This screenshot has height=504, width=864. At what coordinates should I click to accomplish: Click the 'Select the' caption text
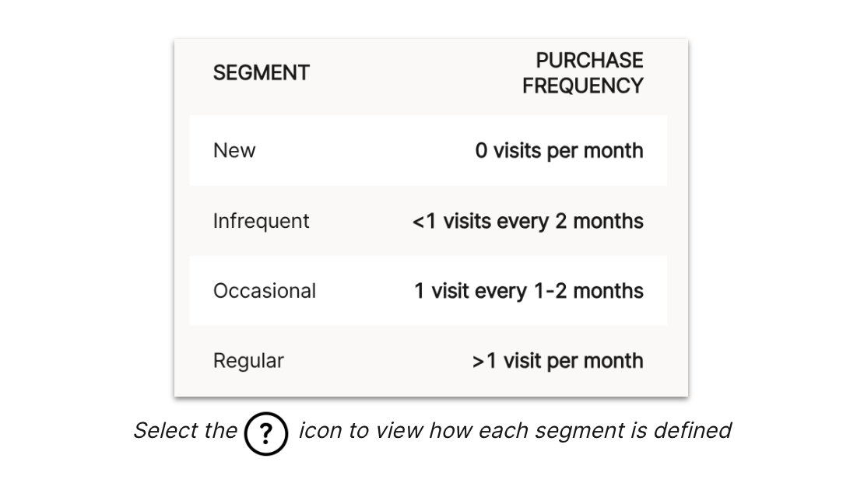(x=184, y=430)
